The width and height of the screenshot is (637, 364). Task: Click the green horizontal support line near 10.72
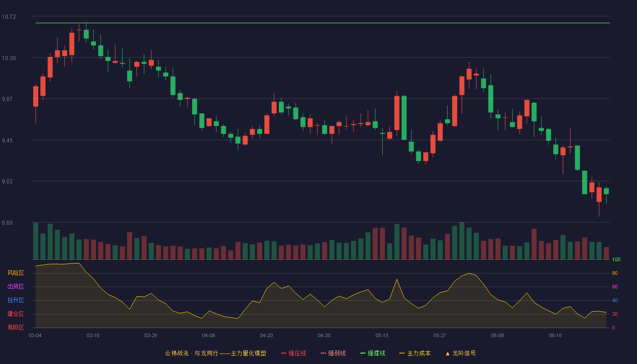(x=323, y=23)
